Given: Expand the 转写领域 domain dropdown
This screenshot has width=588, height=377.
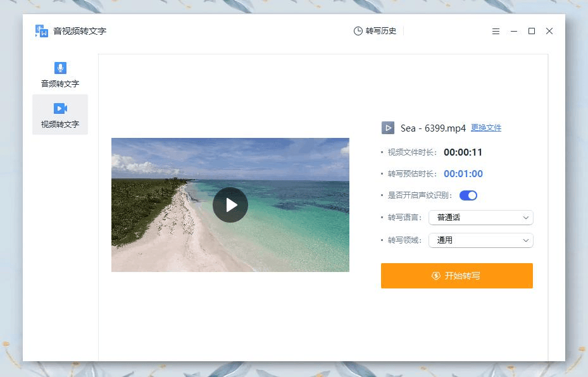Looking at the screenshot, I should [480, 240].
